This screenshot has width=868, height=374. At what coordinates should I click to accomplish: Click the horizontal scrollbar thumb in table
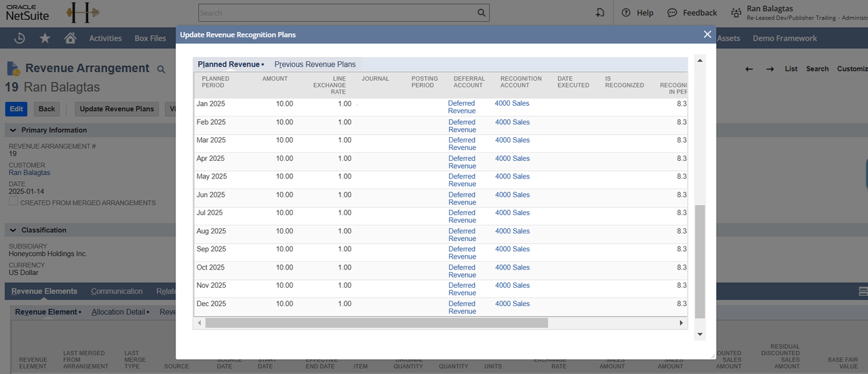(376, 323)
